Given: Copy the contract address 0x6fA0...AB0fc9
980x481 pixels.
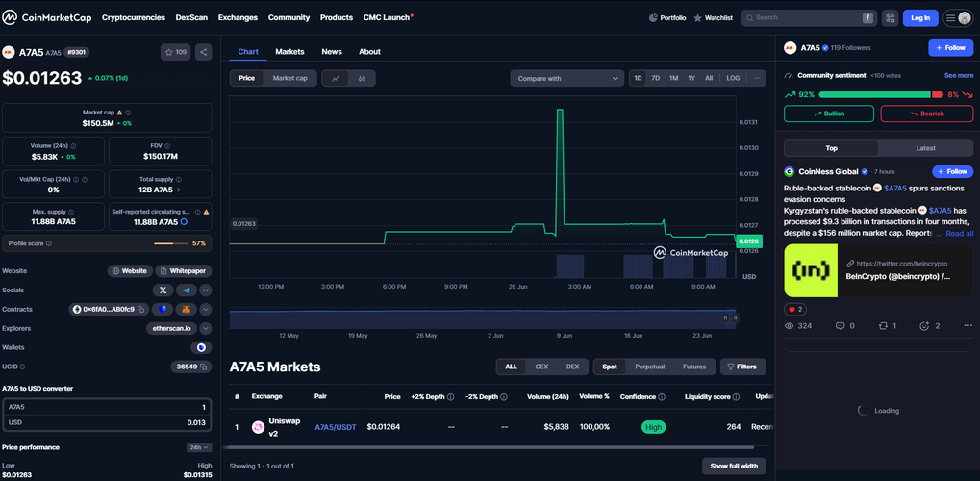Looking at the screenshot, I should tap(141, 310).
